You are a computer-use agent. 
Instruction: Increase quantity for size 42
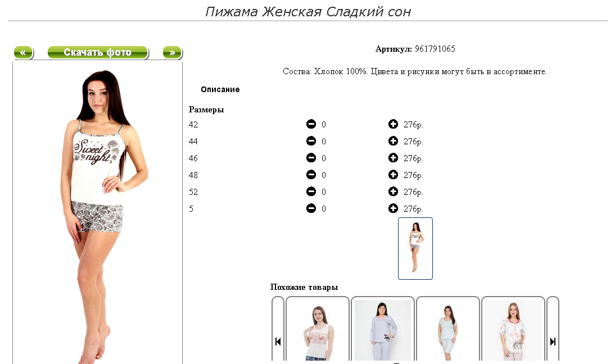click(393, 124)
